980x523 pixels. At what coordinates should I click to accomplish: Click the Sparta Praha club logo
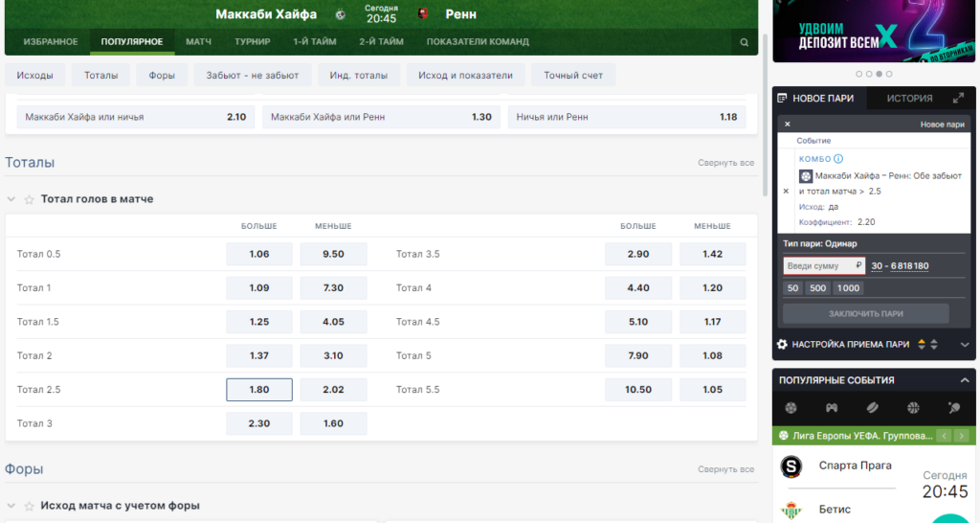791,466
